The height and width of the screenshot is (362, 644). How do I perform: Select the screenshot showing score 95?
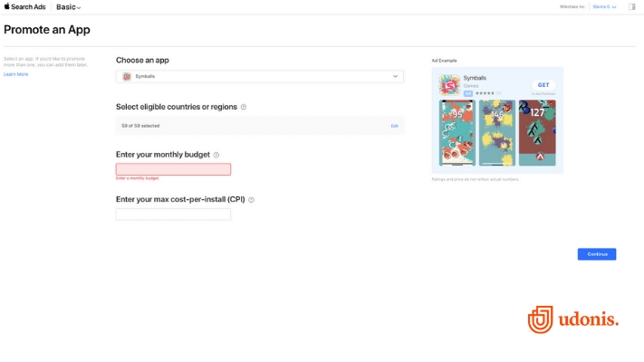457,132
